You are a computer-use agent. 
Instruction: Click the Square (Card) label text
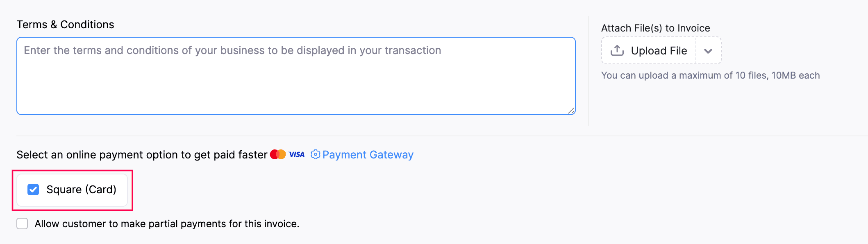point(81,190)
